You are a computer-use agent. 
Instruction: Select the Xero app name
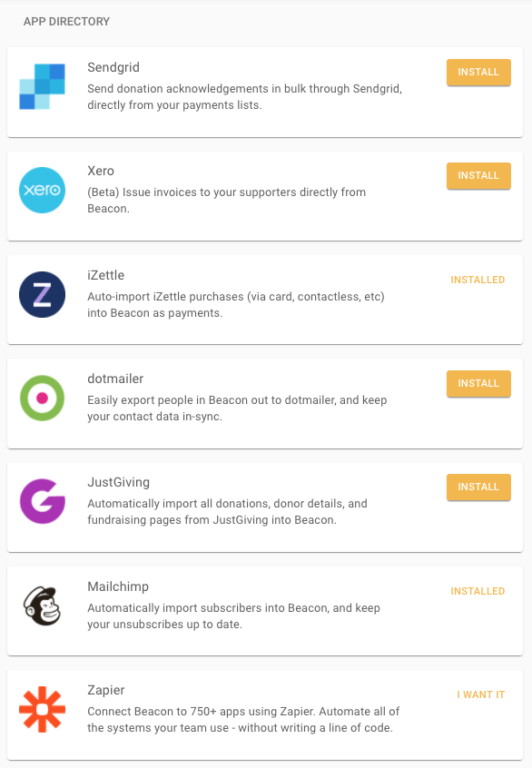point(101,171)
